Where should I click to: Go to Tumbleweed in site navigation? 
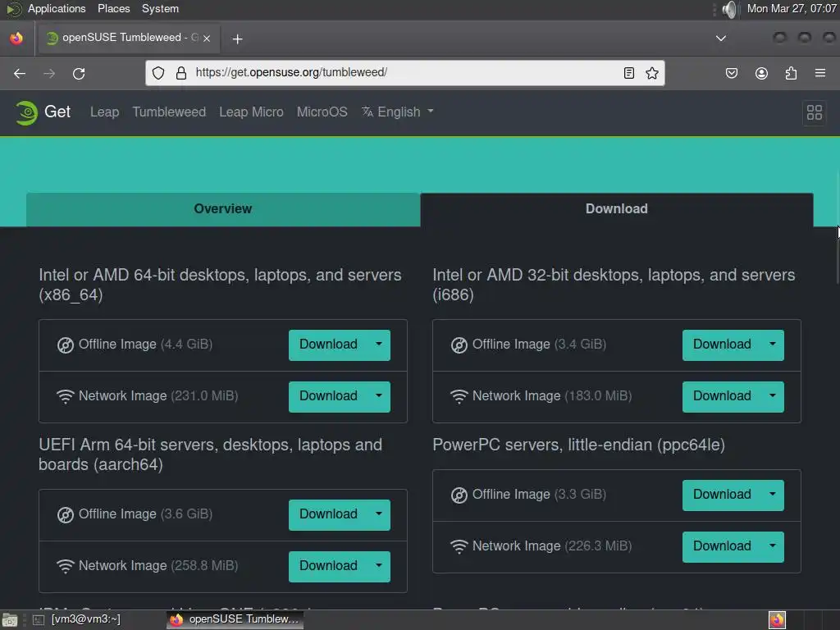click(x=169, y=112)
